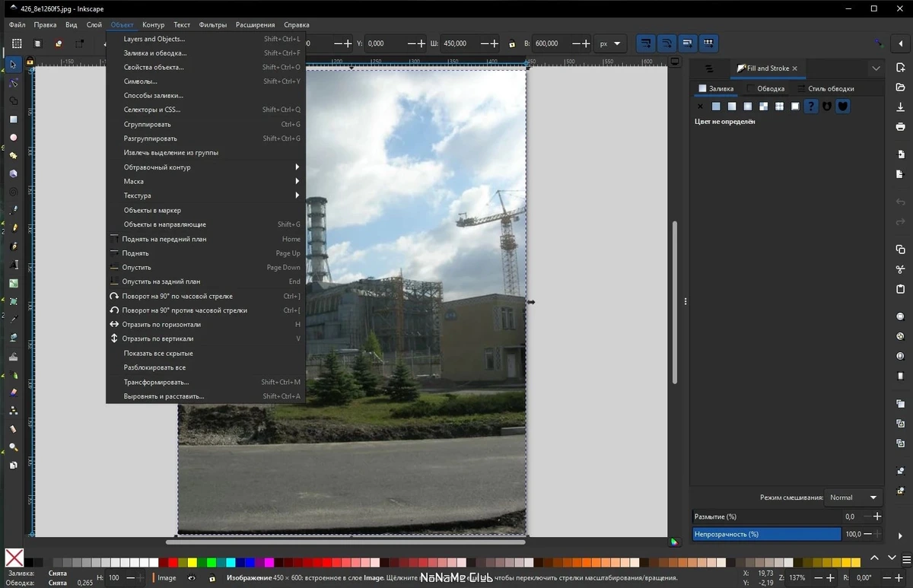Screen dimensions: 913x588
Task: Switch to the Обводка tab
Action: tap(765, 88)
